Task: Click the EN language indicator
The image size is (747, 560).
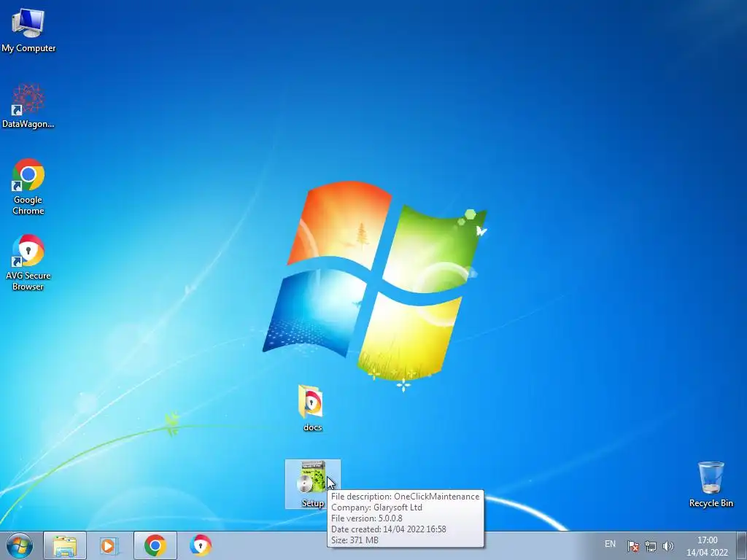Action: click(x=610, y=544)
